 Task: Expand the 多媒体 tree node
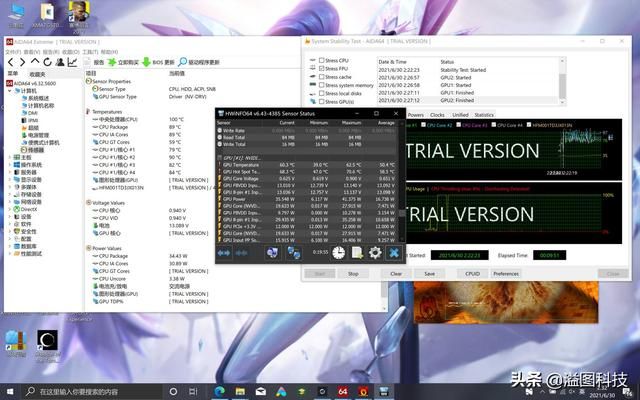[10, 187]
